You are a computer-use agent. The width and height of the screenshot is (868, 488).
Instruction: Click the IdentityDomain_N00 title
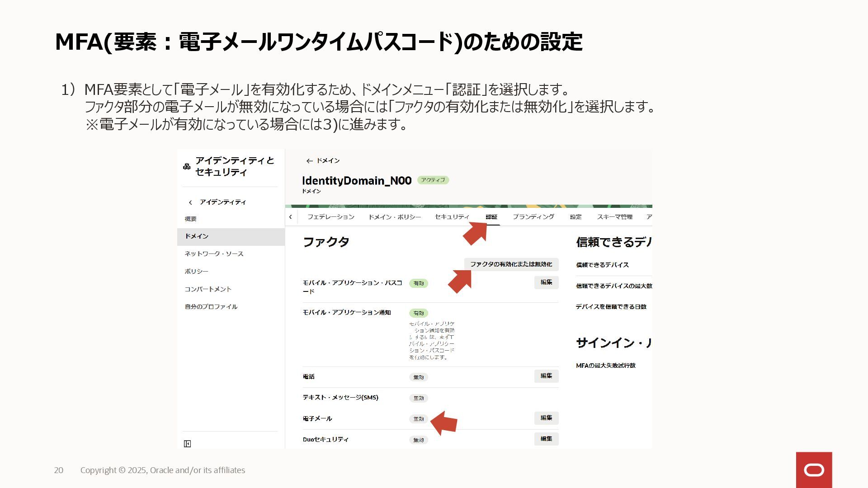[357, 181]
